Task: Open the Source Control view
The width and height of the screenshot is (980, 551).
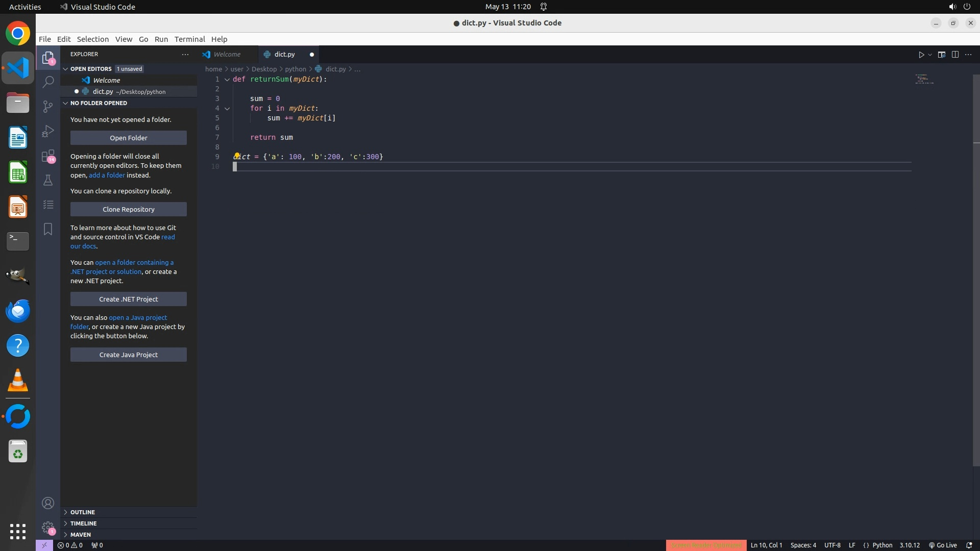Action: [48, 106]
